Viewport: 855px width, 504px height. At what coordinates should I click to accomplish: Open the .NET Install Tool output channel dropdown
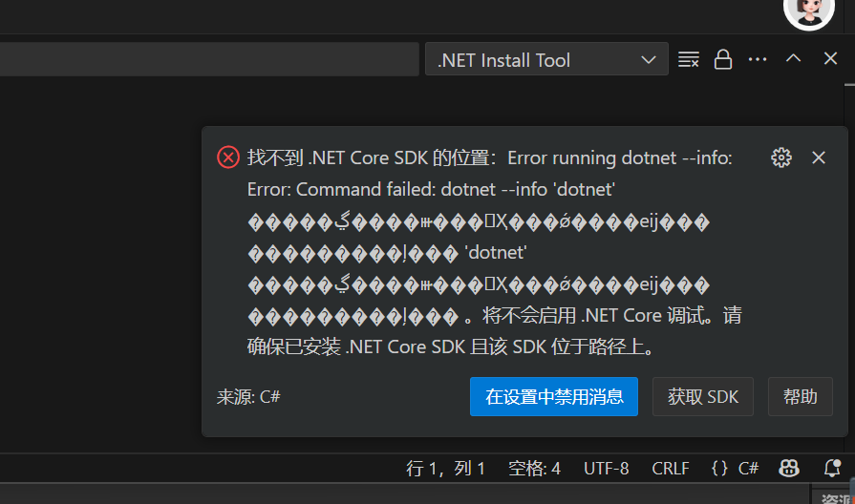(x=546, y=59)
